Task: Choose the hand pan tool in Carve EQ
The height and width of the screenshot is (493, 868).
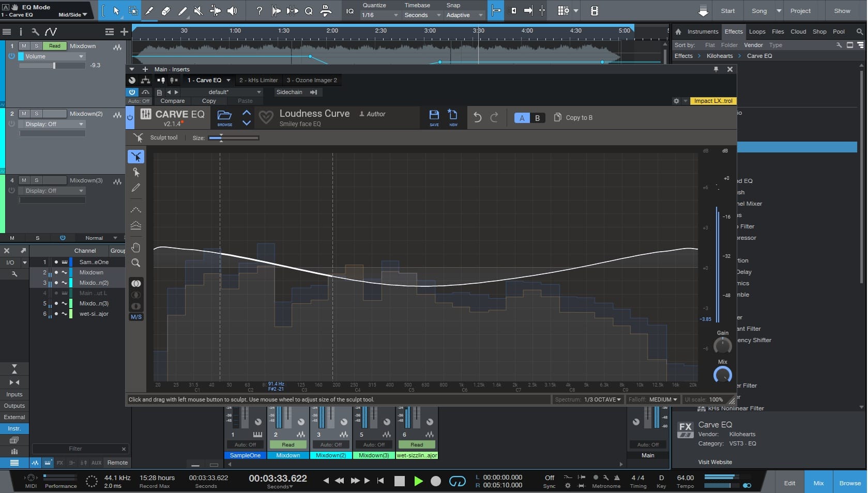Action: click(x=136, y=248)
